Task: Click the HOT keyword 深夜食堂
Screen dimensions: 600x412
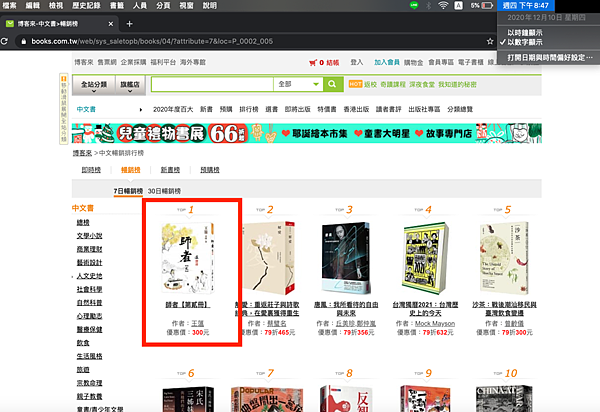Action: [x=422, y=85]
